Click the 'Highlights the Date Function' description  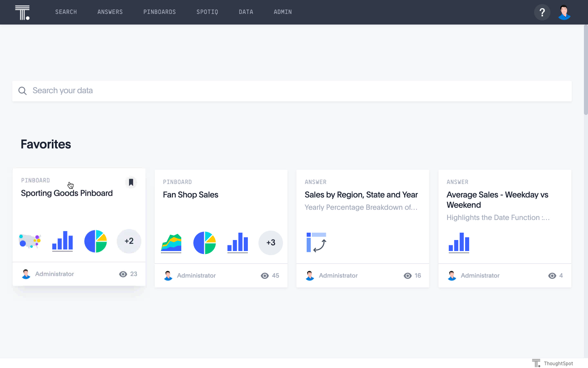(x=498, y=218)
